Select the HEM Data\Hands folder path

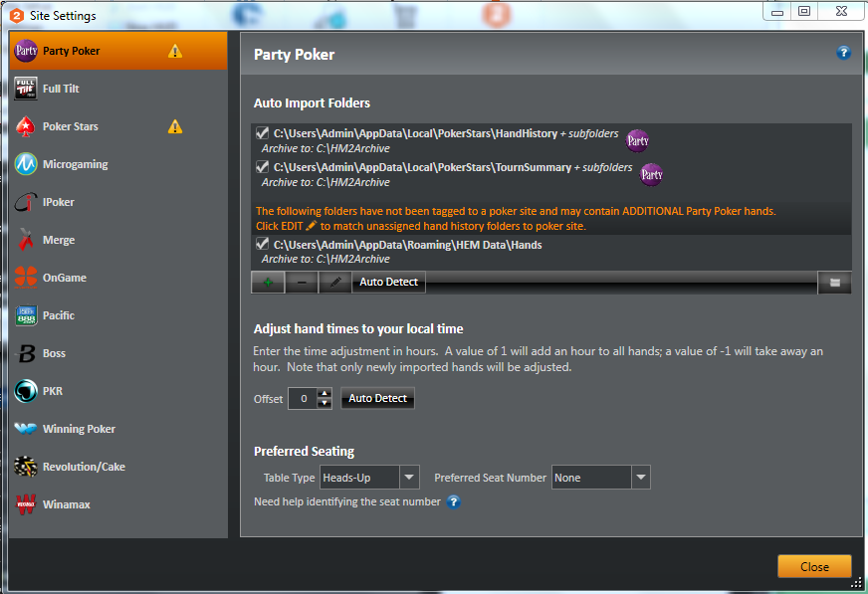[407, 245]
